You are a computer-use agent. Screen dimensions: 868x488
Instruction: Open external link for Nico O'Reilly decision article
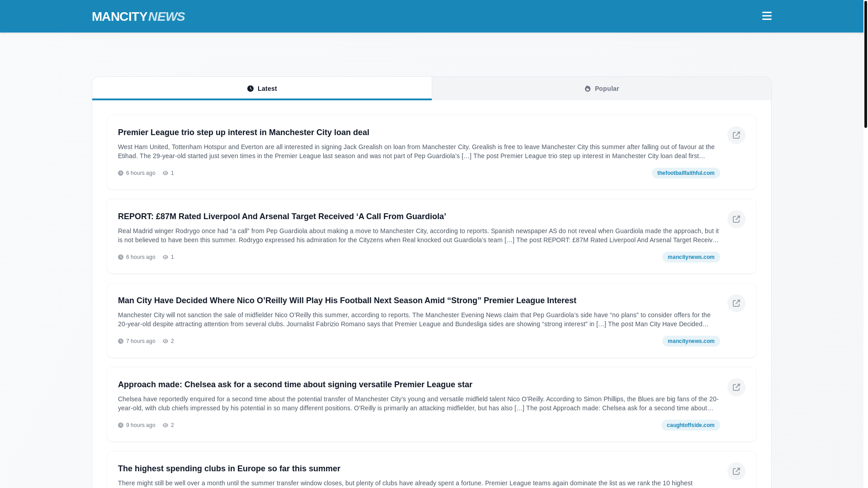click(736, 303)
